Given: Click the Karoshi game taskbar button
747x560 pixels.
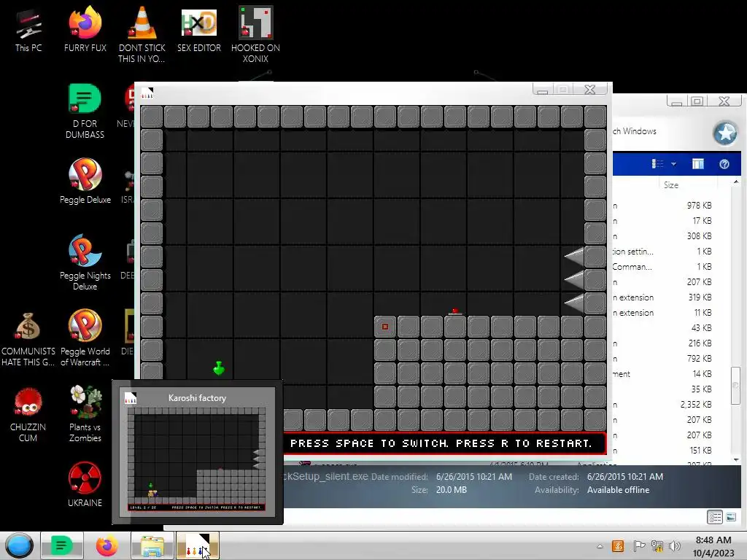Looking at the screenshot, I should click(x=197, y=545).
